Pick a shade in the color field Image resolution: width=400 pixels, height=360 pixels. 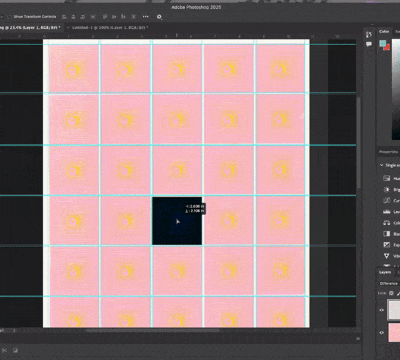(x=396, y=90)
